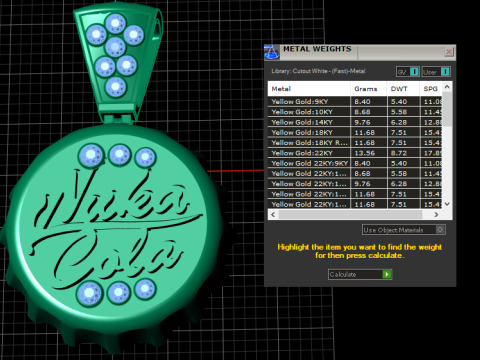Click DWT 7.51 in Yellow Gold:18KY row
This screenshot has height=360, width=480.
399,132
